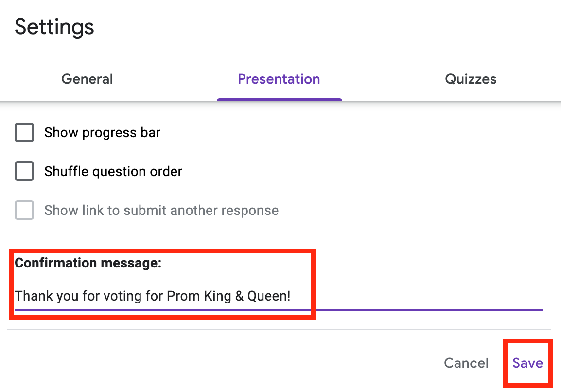561x392 pixels.
Task: Click the purple underline beneath Presentation tab
Action: pos(279,100)
